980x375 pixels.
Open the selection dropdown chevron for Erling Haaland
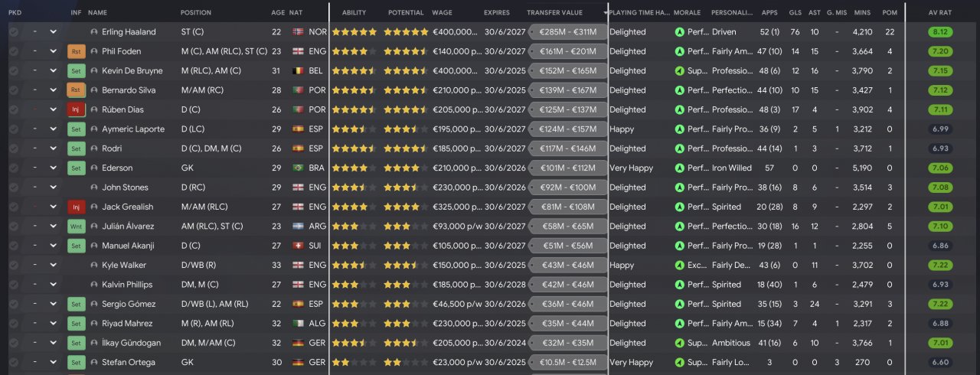(x=53, y=32)
